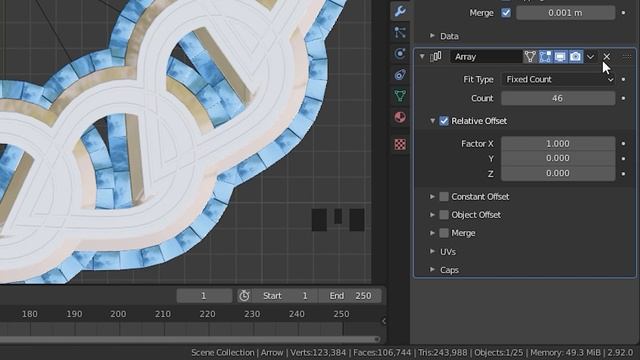
Task: Open the Modifier properties wrench tab
Action: tap(400, 11)
